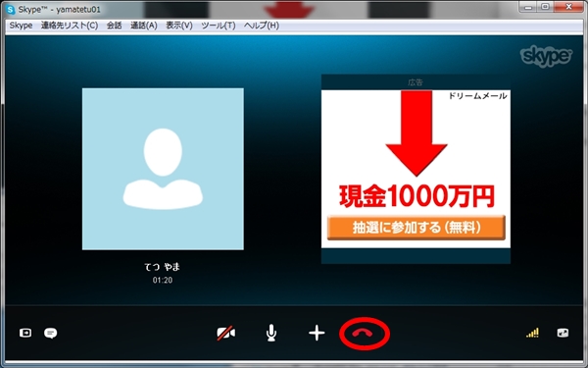
Task: Minimize the Skype window
Action: click(x=528, y=7)
